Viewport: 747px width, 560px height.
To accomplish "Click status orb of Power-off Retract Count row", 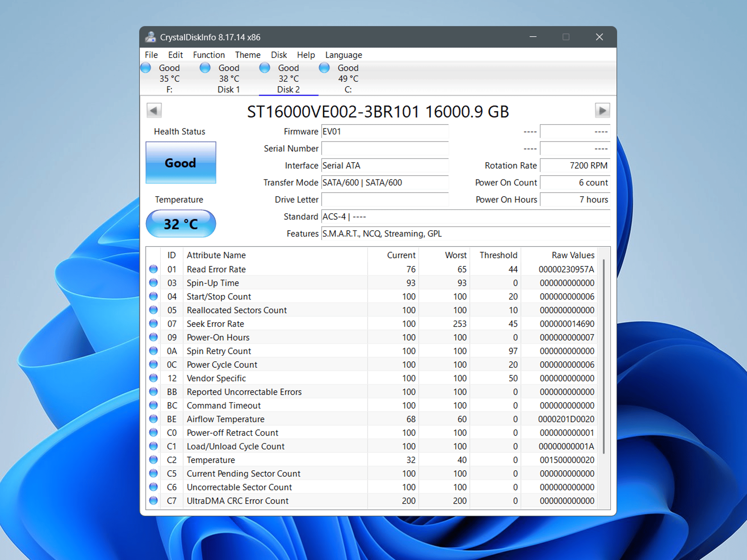I will 154,432.
